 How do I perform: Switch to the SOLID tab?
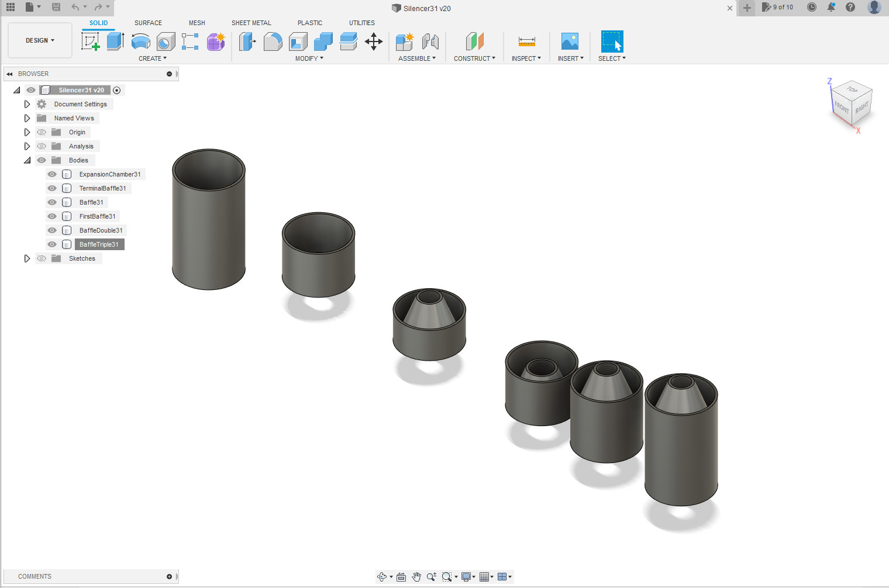click(98, 23)
